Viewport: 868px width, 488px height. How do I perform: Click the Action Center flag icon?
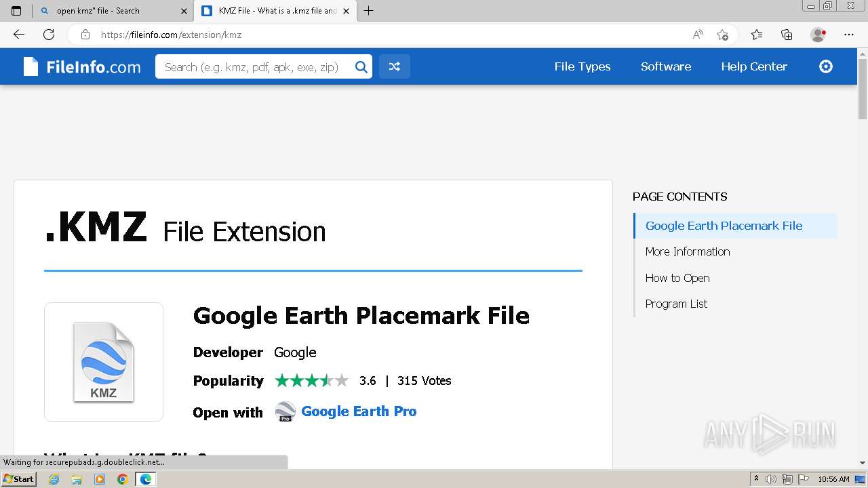pyautogui.click(x=803, y=479)
